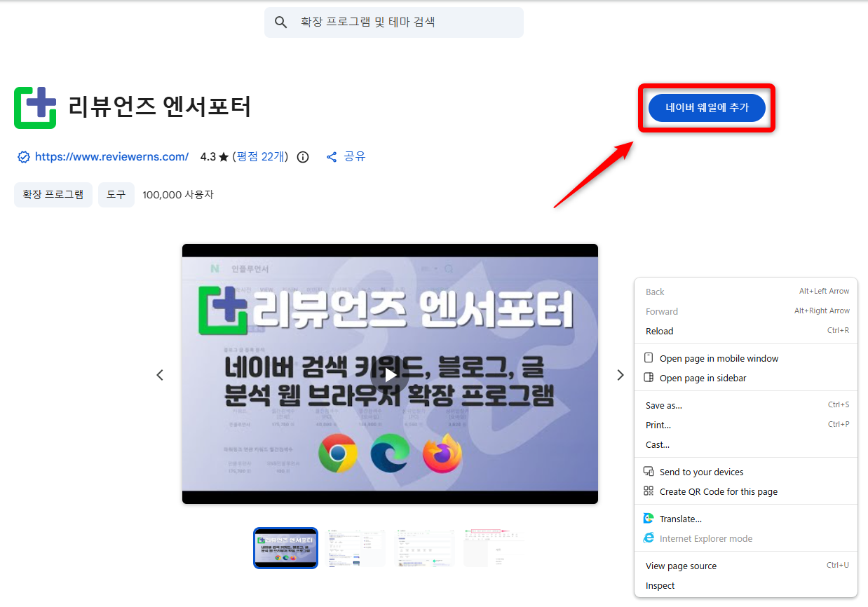Show the previous screenshot with left arrow
The width and height of the screenshot is (868, 607).
click(x=160, y=375)
